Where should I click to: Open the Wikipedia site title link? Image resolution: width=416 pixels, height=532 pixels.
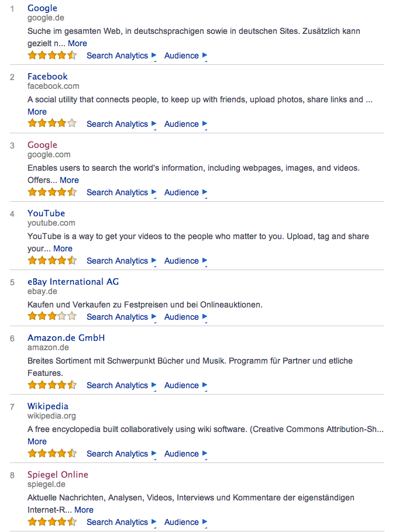click(x=48, y=406)
